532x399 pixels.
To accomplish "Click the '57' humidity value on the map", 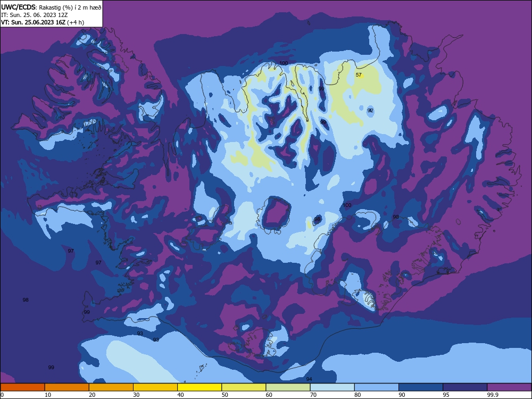I will [359, 74].
